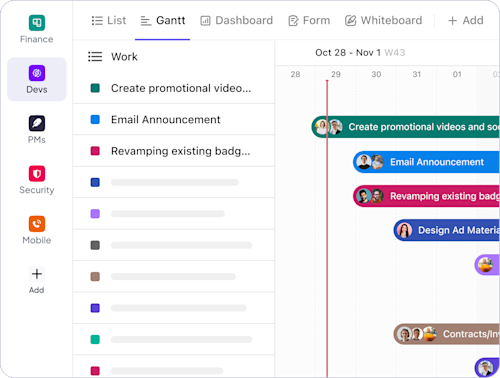Select the Gantt view tab

point(163,21)
